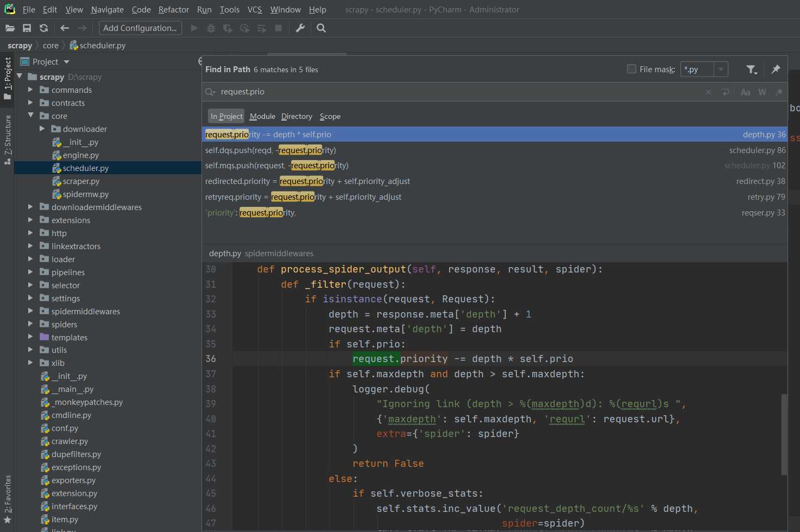800x532 pixels.
Task: Expand the contracts folder
Action: point(31,103)
